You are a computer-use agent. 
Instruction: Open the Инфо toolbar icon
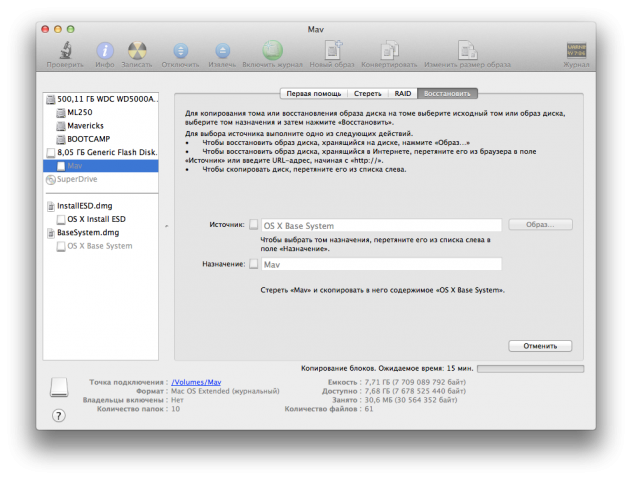point(104,50)
